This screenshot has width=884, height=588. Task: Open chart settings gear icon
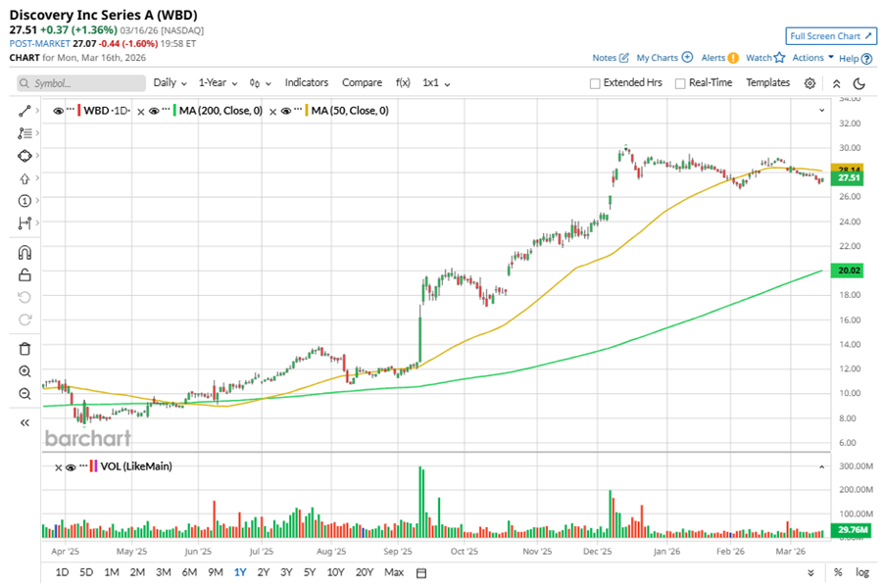(810, 83)
